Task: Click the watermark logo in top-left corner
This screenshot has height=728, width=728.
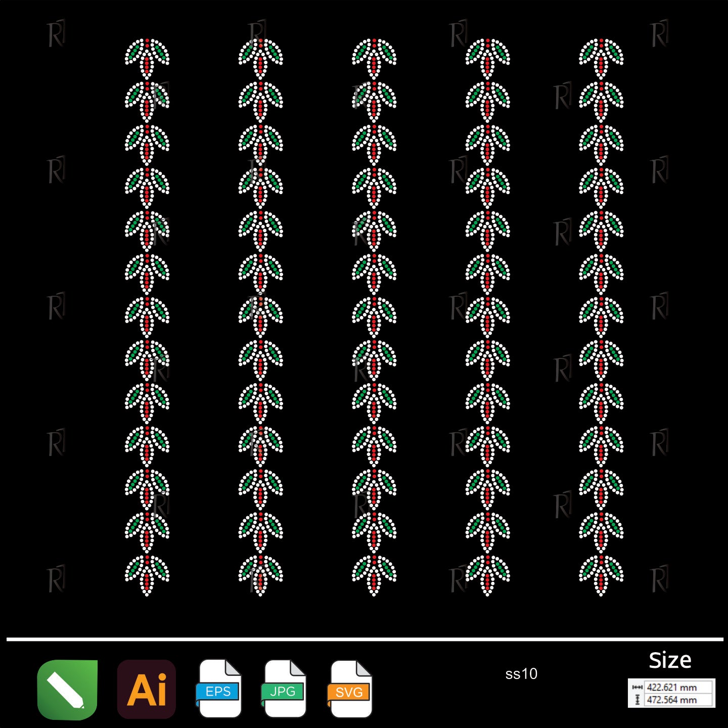Action: point(56,34)
